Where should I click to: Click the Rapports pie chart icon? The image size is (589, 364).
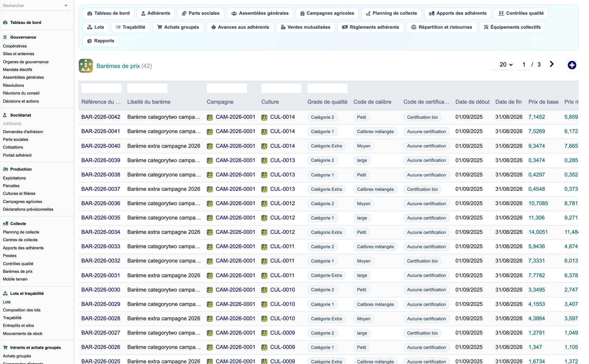90,41
